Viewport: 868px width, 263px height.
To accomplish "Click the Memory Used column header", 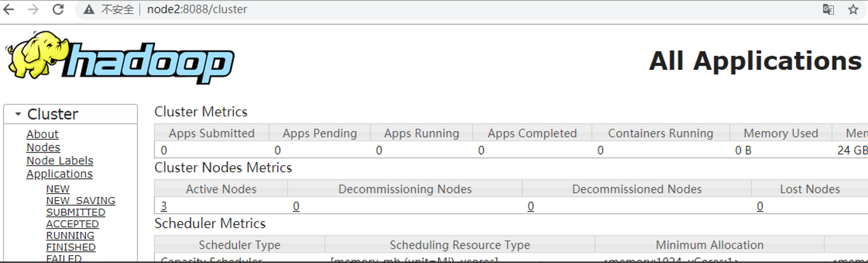I will click(x=781, y=133).
